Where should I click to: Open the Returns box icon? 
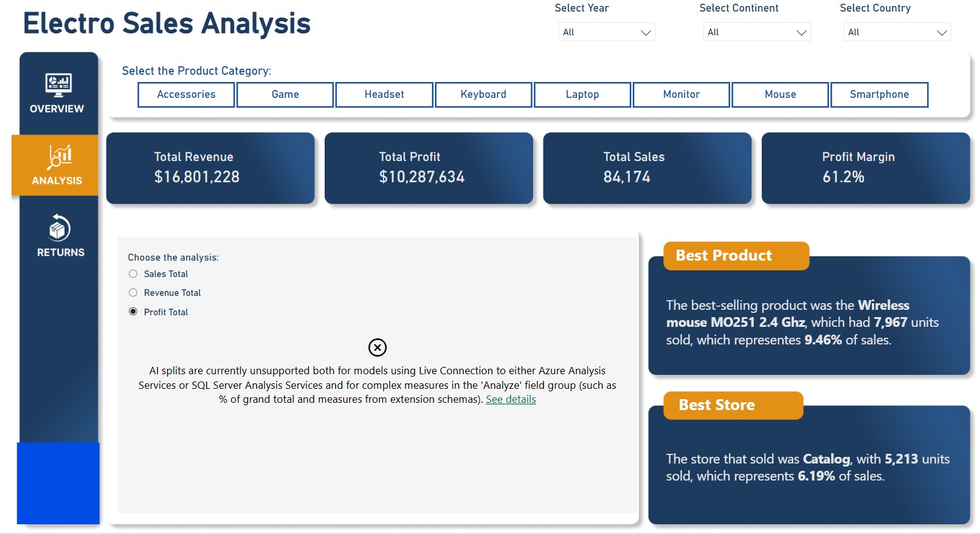(x=60, y=229)
